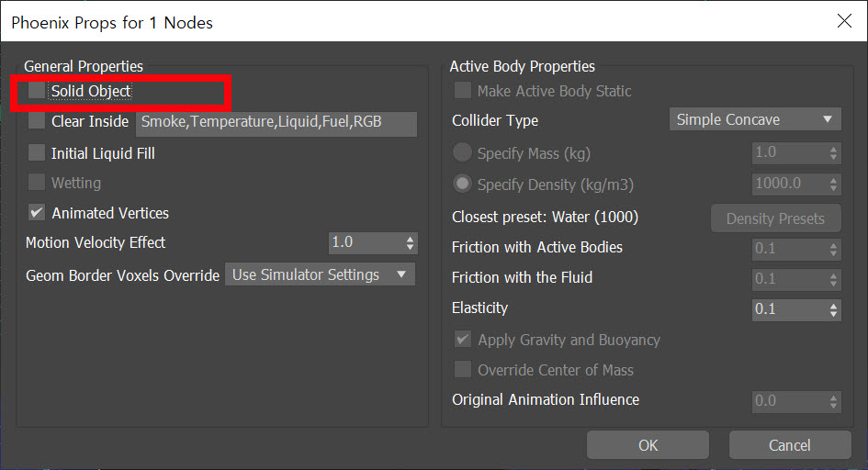Close the Phoenix Props dialog window
868x470 pixels.
point(844,21)
